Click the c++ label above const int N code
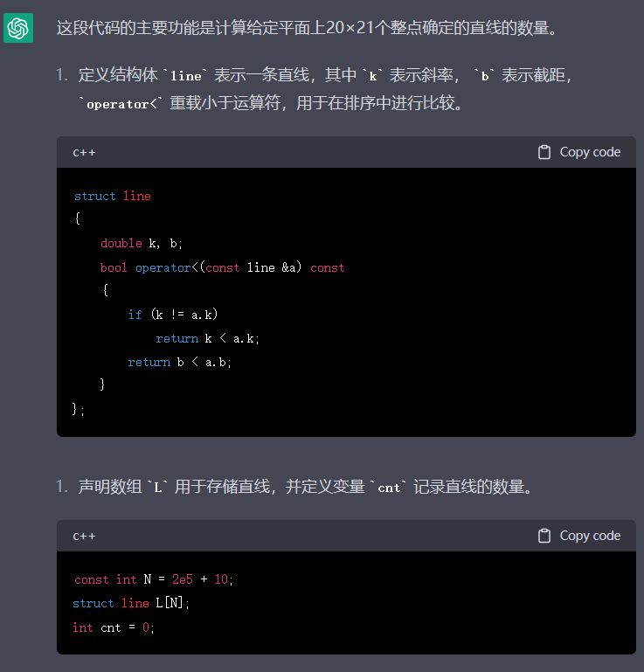 click(x=84, y=536)
